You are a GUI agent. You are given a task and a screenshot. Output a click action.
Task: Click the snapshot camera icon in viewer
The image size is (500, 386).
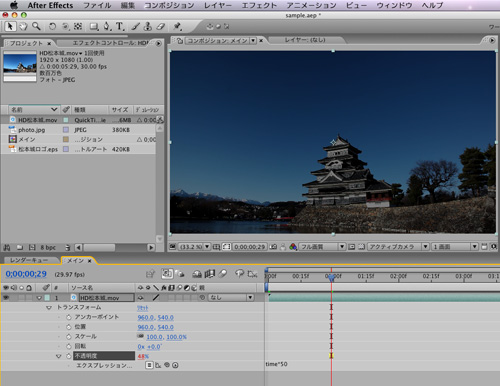(x=273, y=247)
